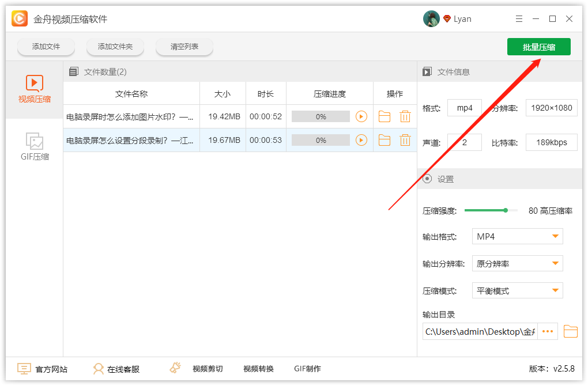Click the 80 高压缩率 value text

pyautogui.click(x=551, y=211)
